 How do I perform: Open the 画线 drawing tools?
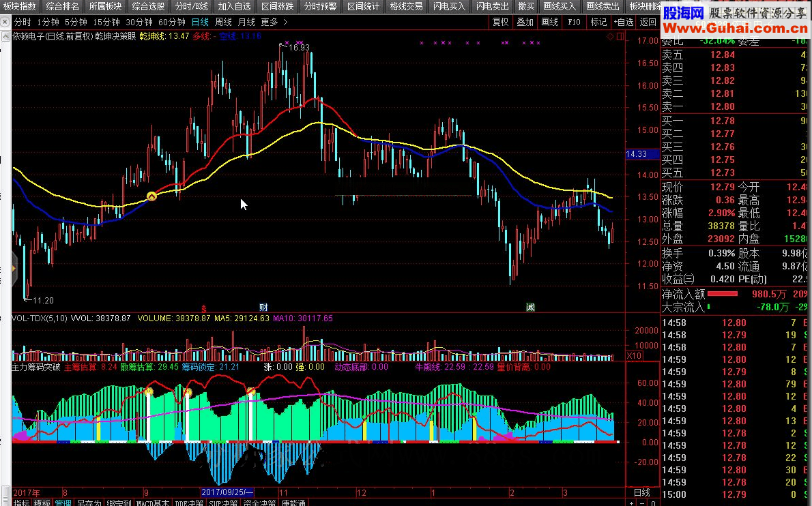549,23
